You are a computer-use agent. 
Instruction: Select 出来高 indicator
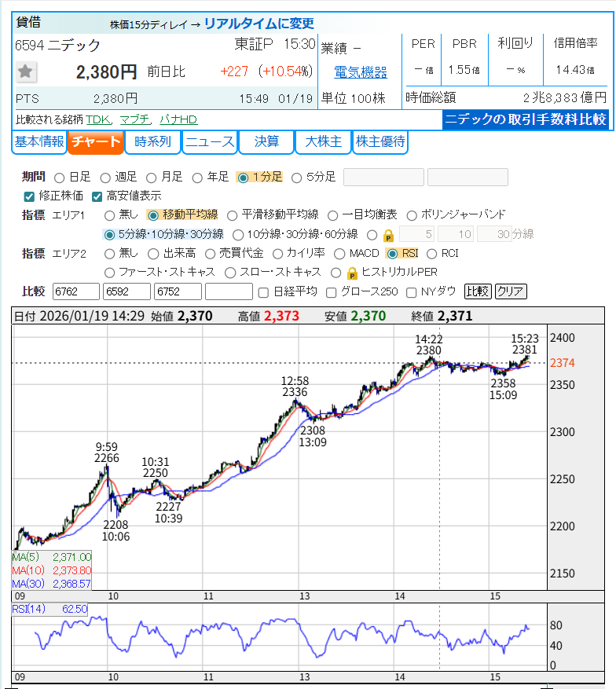(x=153, y=254)
